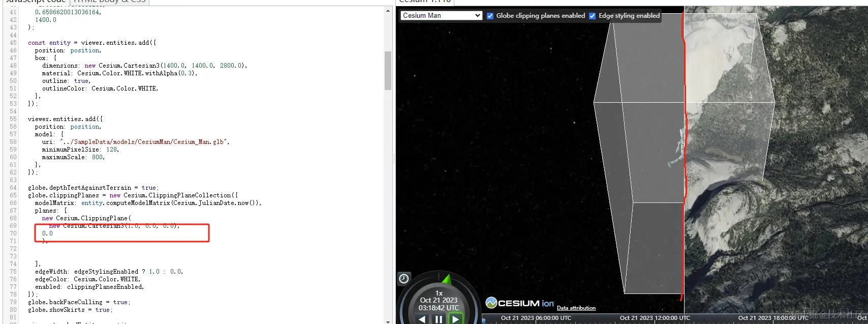Viewport: 868px width, 324px height.
Task: Click the timeline at Oct 21 2023 06:00:00 UTC
Action: pyautogui.click(x=536, y=318)
